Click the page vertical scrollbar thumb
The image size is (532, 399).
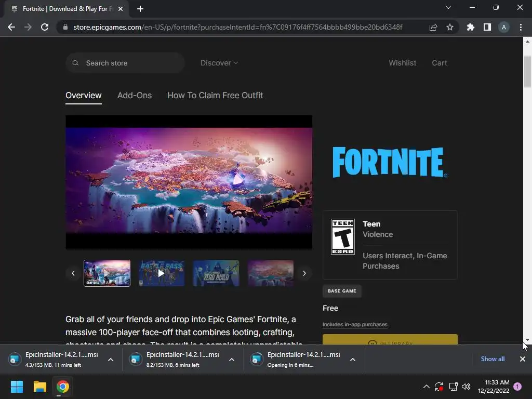pyautogui.click(x=527, y=72)
